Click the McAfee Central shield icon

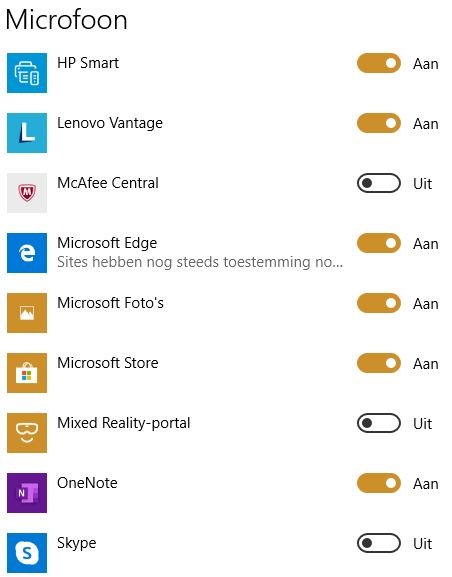(x=27, y=193)
